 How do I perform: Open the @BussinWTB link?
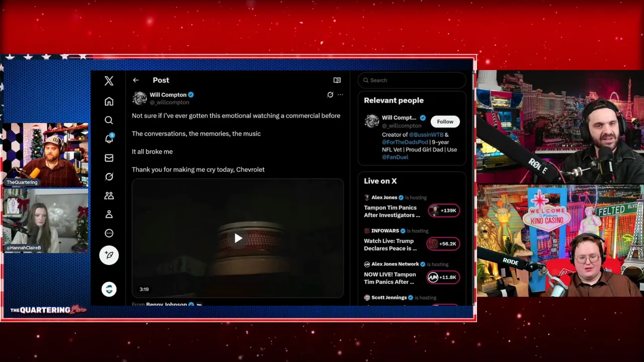click(426, 135)
